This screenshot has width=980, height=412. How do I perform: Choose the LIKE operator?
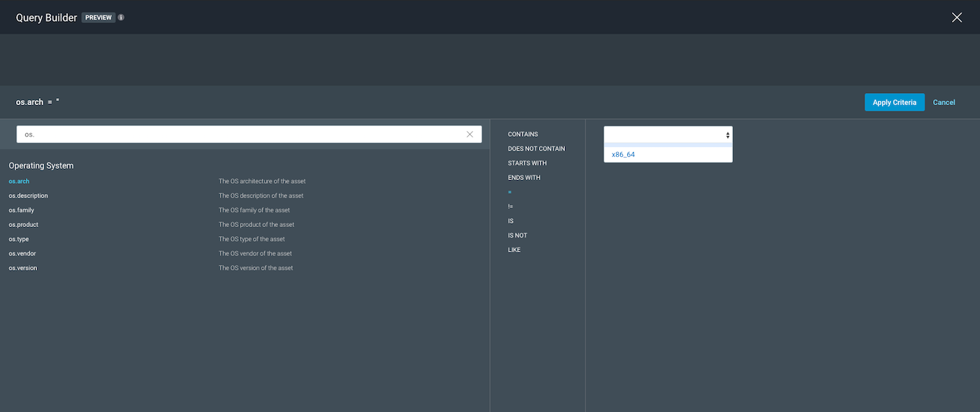click(x=514, y=250)
